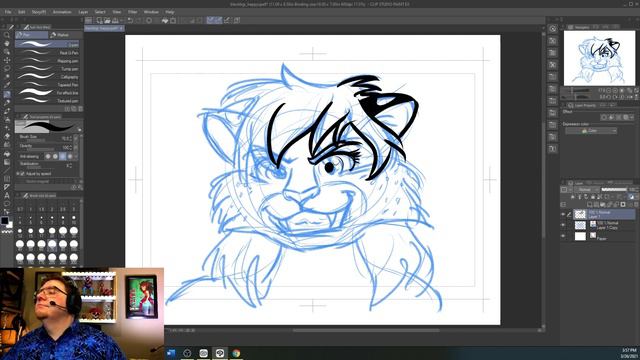Choose the Mapping pen sub tool
640x360 pixels.
coord(47,61)
